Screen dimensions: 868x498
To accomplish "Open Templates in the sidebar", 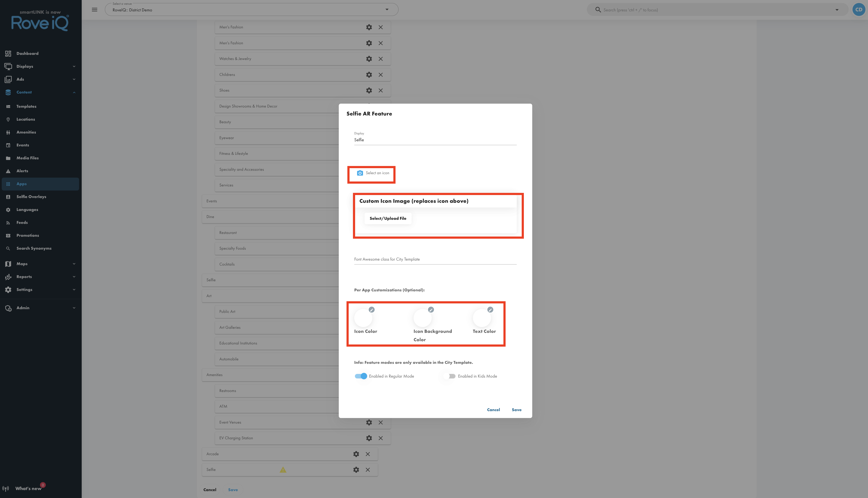I will [40, 106].
